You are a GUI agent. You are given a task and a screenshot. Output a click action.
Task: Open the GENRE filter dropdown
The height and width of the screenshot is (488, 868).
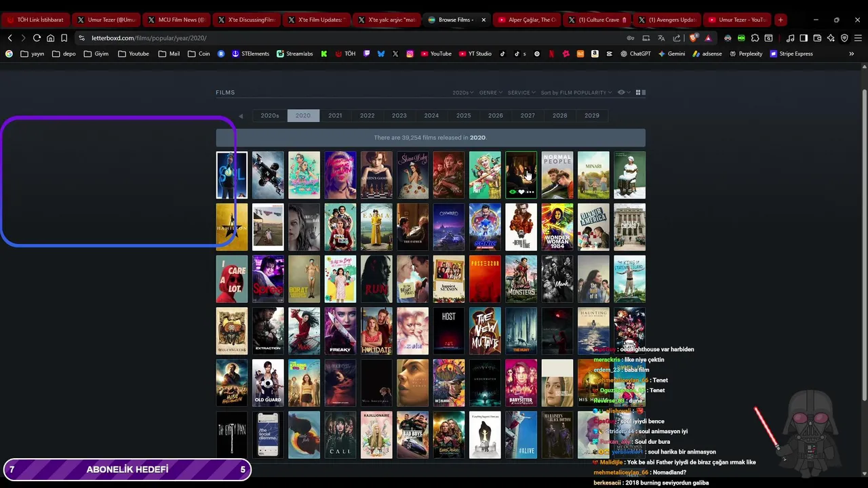click(x=490, y=92)
